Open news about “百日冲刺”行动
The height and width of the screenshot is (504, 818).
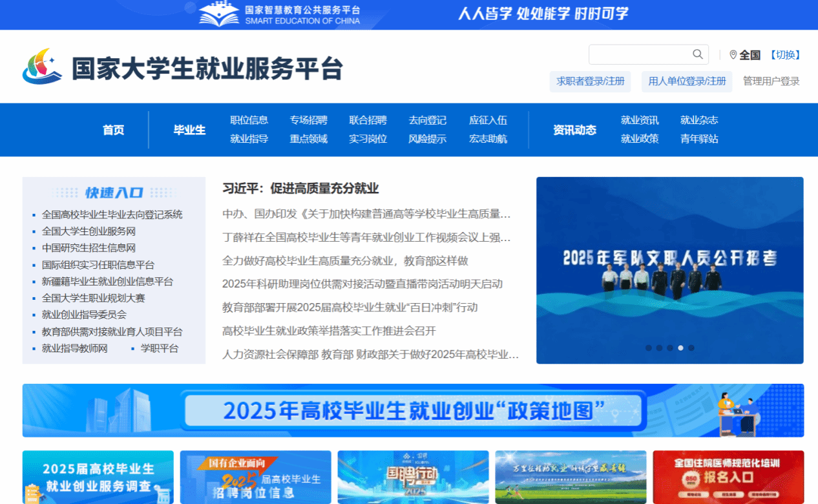[350, 308]
